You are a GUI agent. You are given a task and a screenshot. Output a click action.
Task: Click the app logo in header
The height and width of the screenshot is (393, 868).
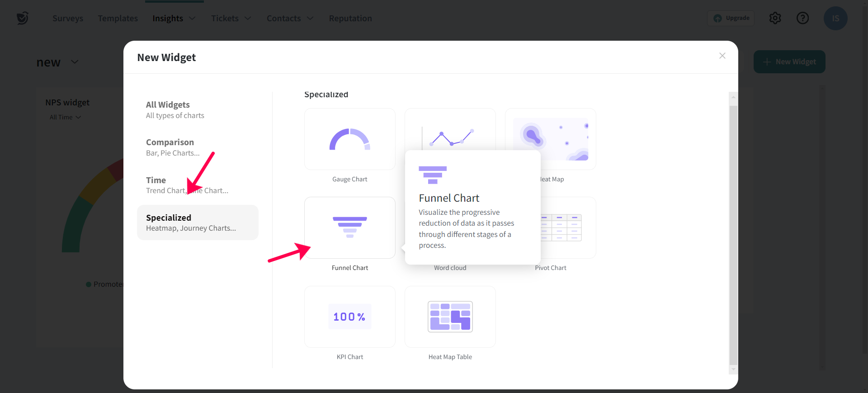pyautogui.click(x=22, y=18)
